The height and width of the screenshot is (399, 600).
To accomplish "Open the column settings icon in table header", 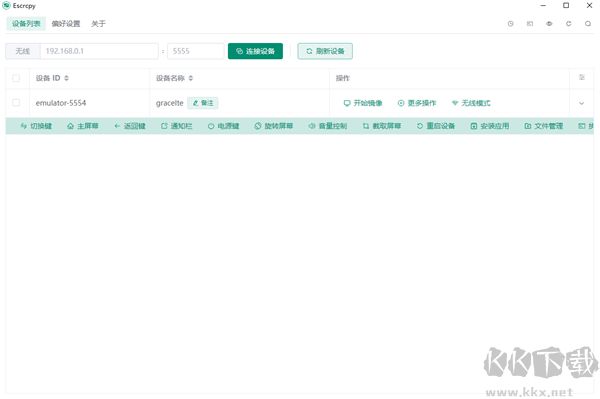I will click(x=582, y=78).
